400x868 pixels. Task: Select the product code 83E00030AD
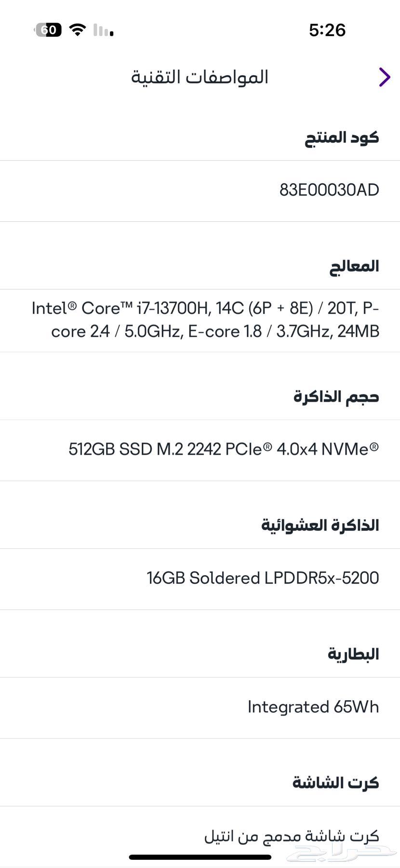coord(330,190)
